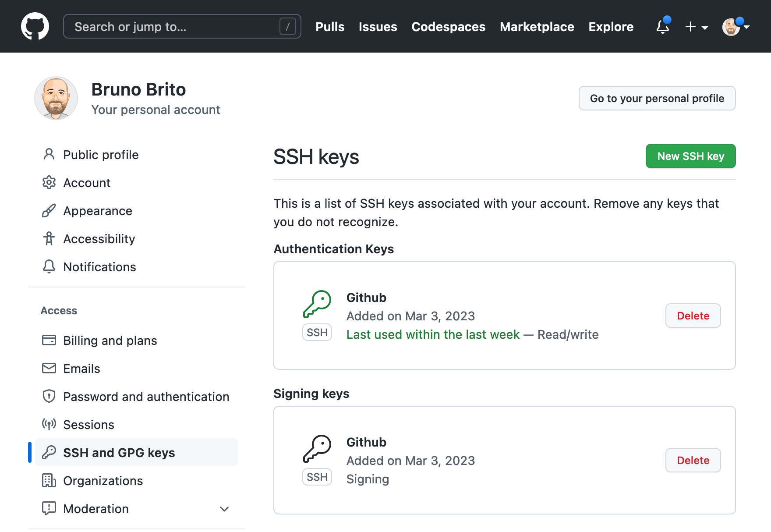Screen dimensions: 771x532
Task: Click the Account settings gear icon
Action: [49, 182]
